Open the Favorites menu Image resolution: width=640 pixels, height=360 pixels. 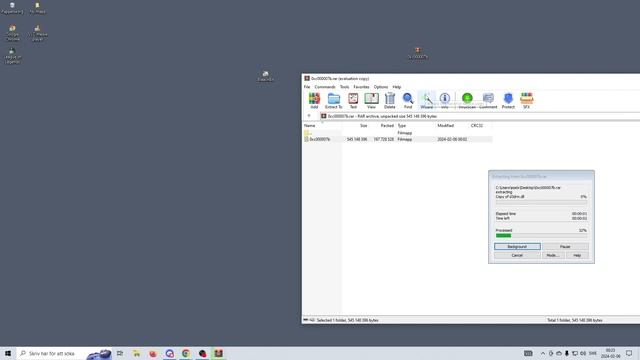click(361, 87)
